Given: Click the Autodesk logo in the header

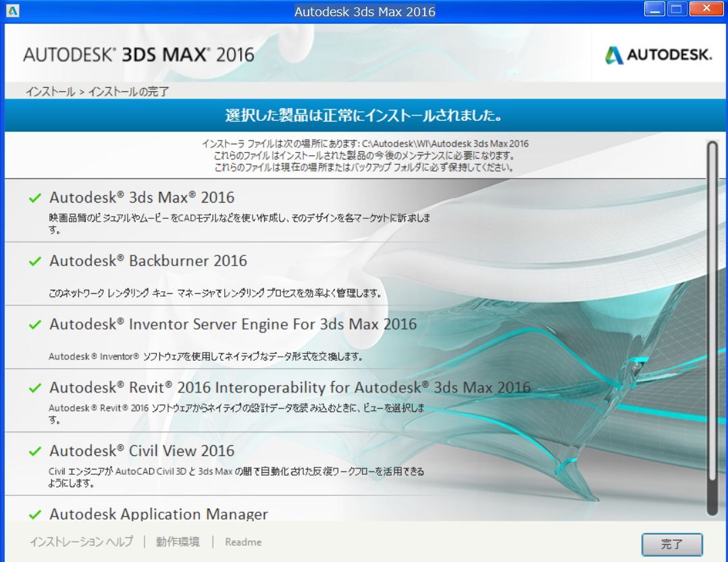Looking at the screenshot, I should pos(658,55).
